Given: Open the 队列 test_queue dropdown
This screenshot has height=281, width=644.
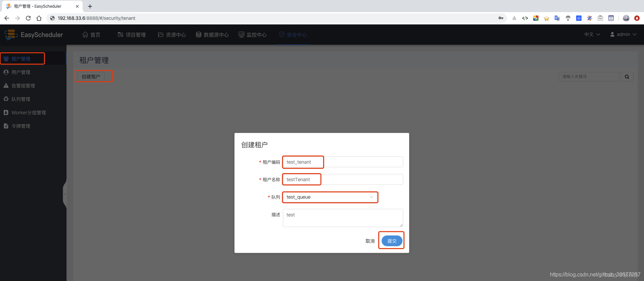Looking at the screenshot, I should (330, 197).
